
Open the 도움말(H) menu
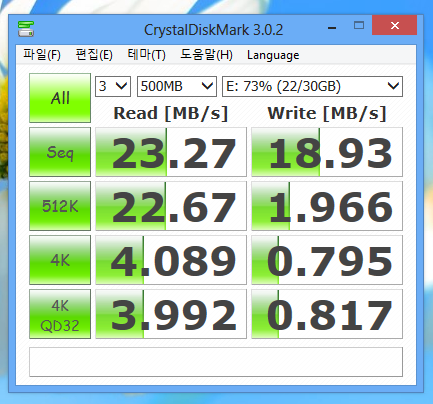pyautogui.click(x=206, y=55)
